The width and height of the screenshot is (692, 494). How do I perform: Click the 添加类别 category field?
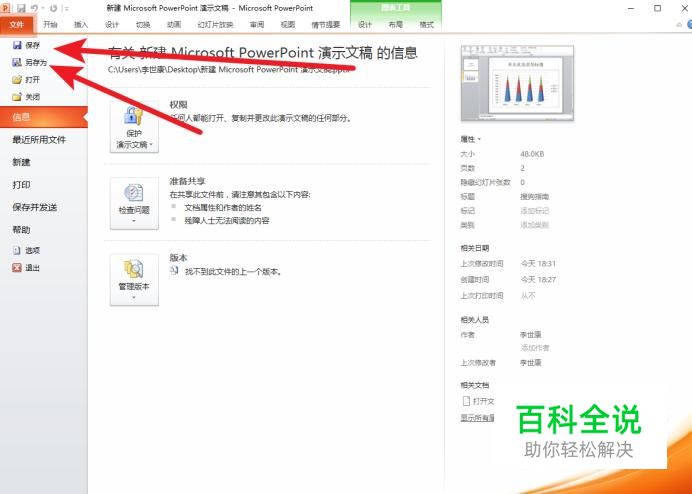tap(534, 225)
